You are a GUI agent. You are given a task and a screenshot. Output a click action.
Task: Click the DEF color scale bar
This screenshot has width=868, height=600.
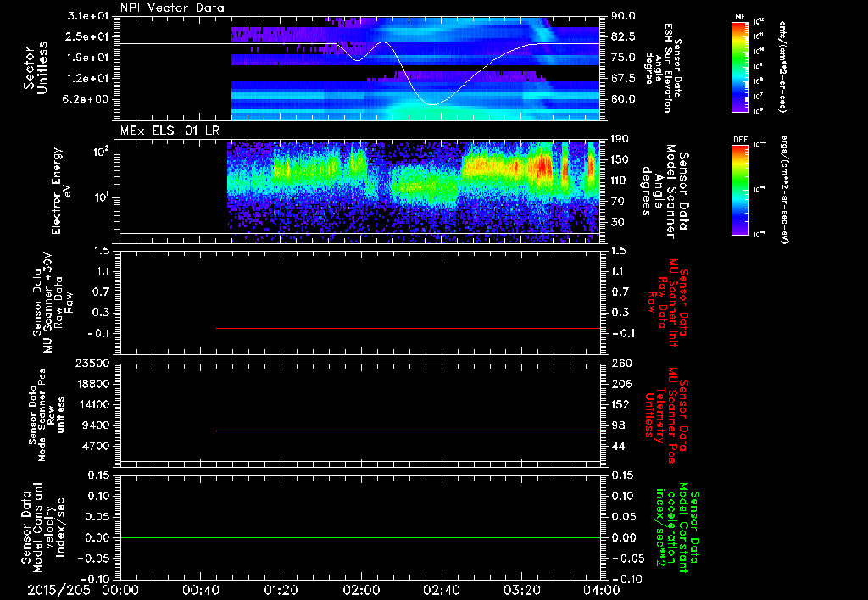point(741,190)
